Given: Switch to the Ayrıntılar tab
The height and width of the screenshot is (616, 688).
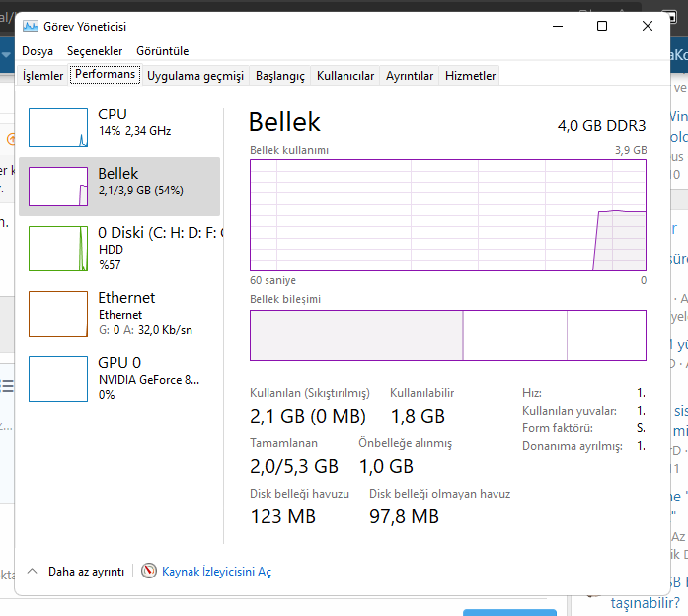Looking at the screenshot, I should click(x=410, y=76).
